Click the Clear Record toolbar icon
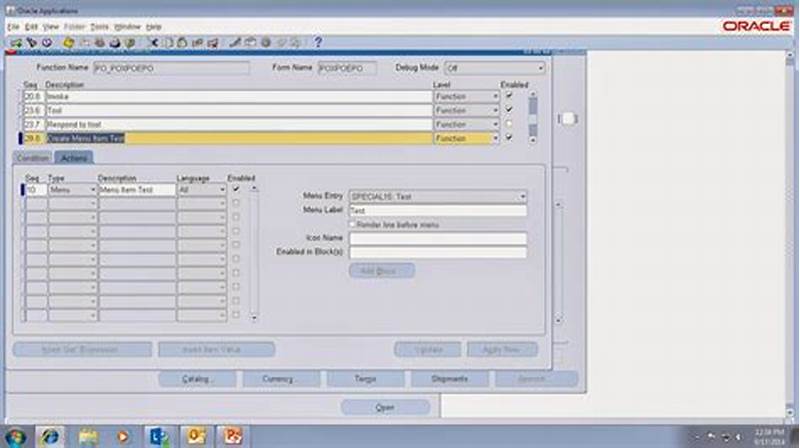The image size is (800, 448). [197, 43]
